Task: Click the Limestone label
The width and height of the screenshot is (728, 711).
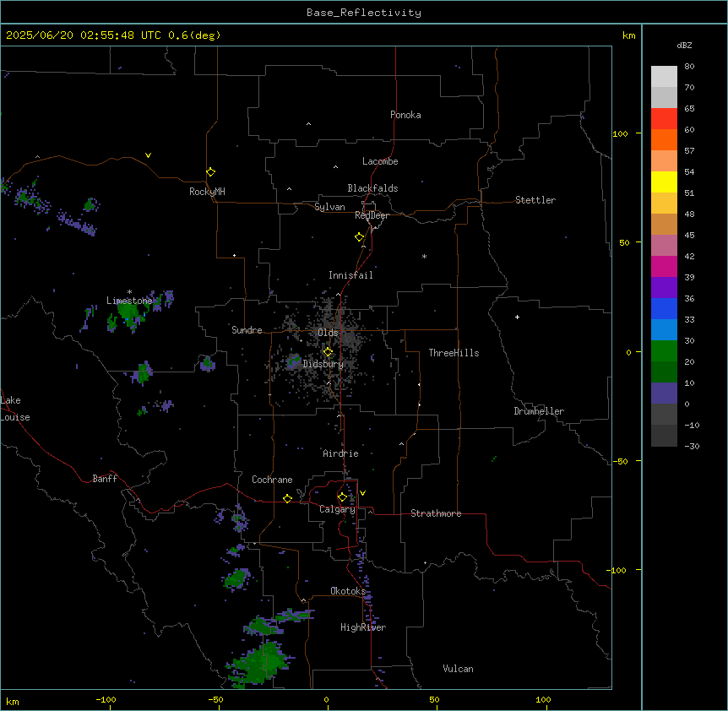Action: point(129,301)
